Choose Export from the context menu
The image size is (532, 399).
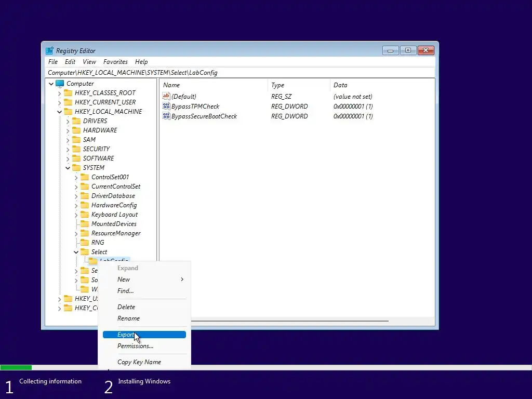tap(144, 335)
